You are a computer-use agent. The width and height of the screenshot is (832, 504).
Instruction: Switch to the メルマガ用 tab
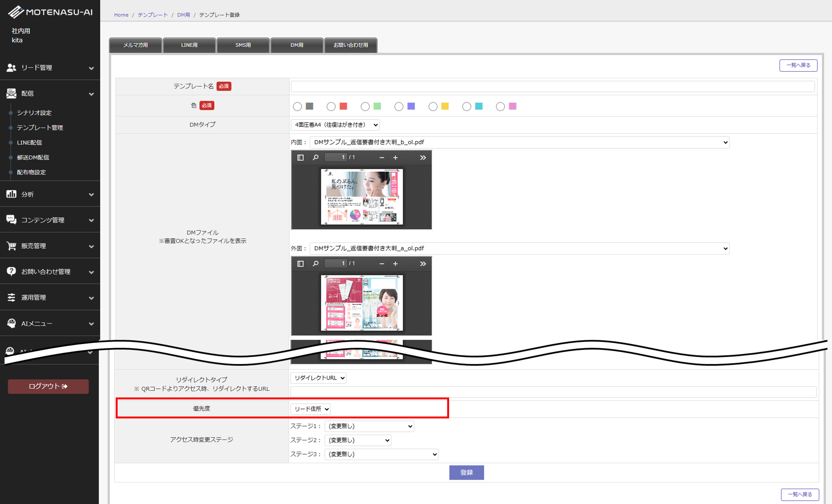[x=135, y=45]
